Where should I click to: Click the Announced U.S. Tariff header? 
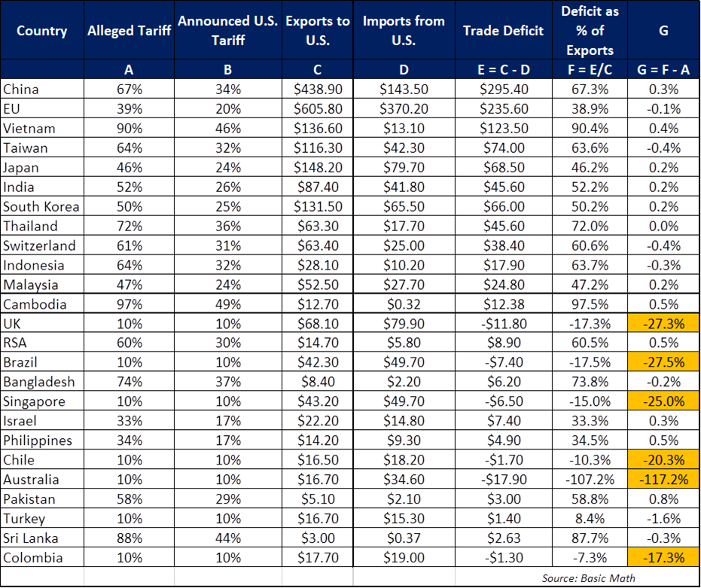[228, 31]
